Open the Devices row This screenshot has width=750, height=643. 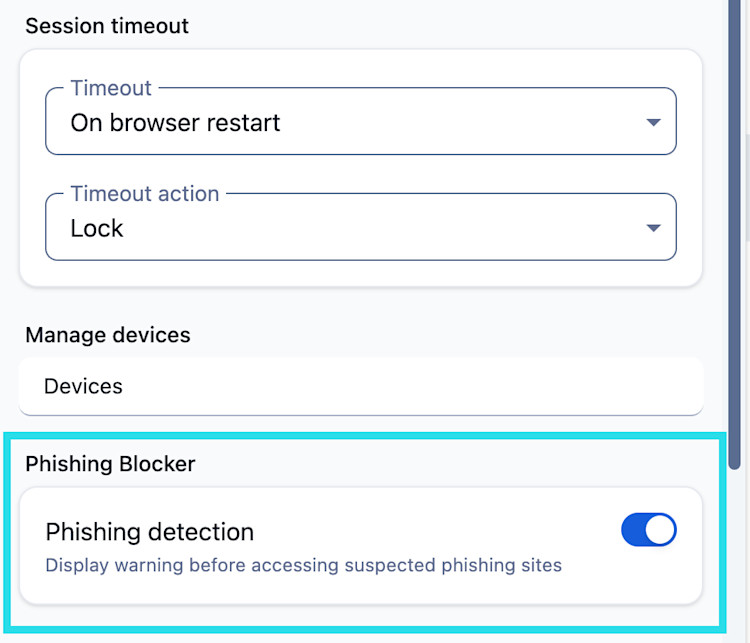pyautogui.click(x=83, y=386)
